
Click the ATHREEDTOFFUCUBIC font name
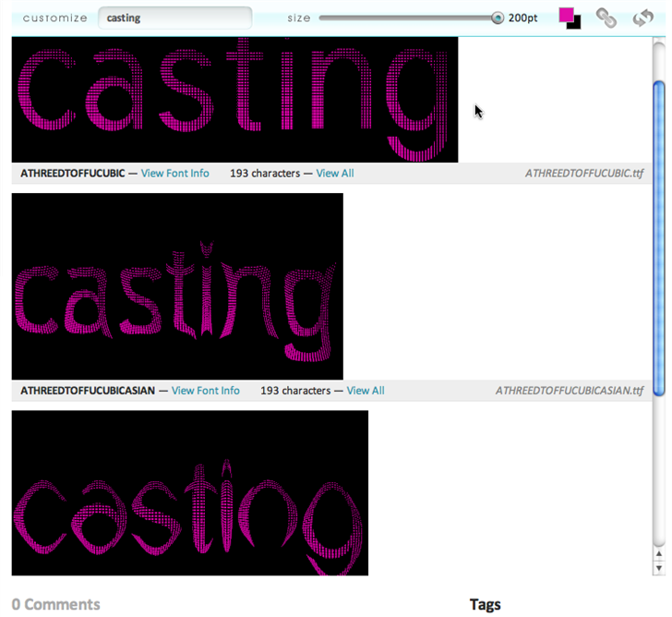point(72,174)
